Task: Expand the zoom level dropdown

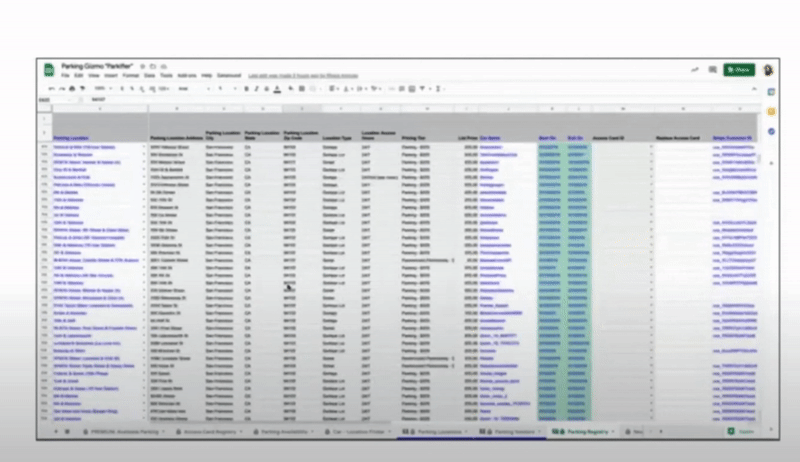Action: 102,88
